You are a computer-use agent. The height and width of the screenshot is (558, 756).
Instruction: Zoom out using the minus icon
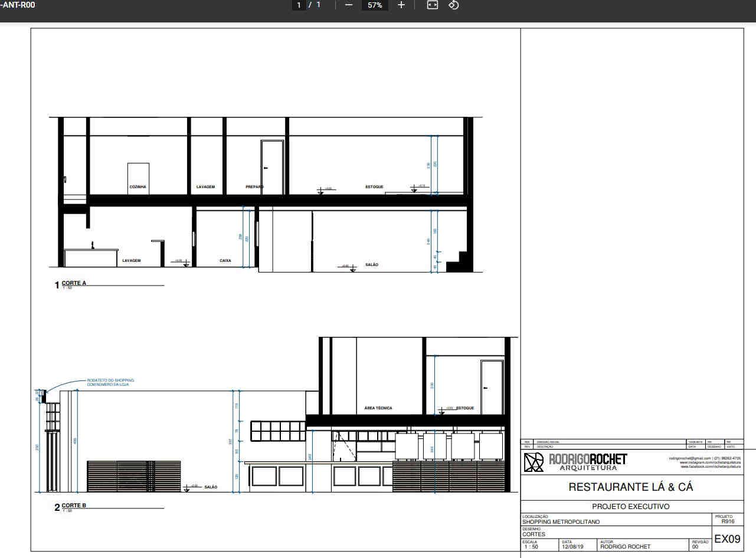coord(348,5)
